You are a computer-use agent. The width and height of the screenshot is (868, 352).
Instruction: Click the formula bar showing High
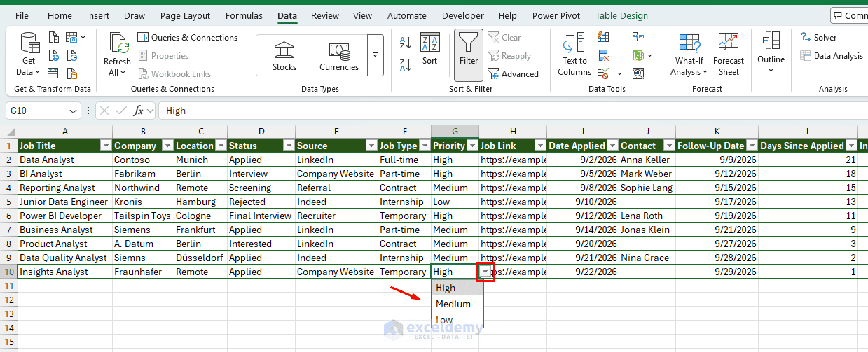[x=513, y=111]
